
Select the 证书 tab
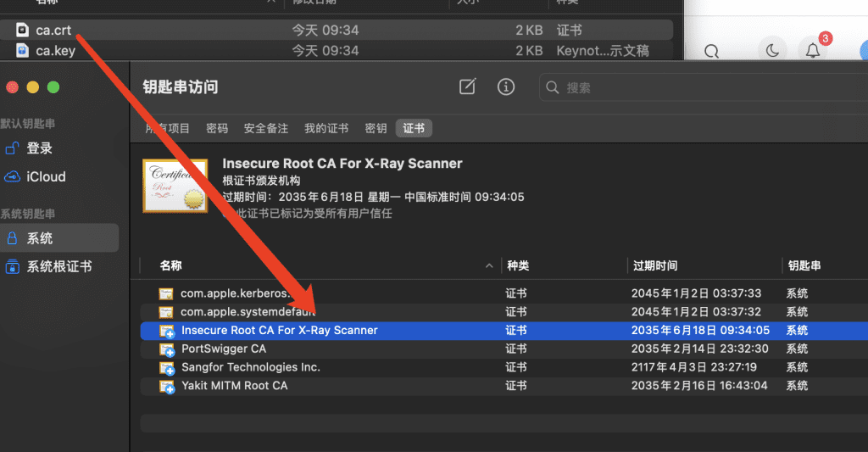click(414, 129)
